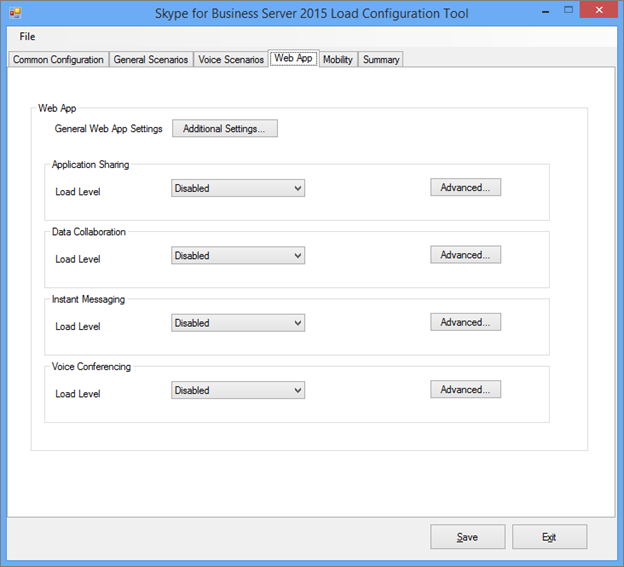Screen dimensions: 624x567
Task: Click the application icon in title bar
Action: [x=15, y=13]
